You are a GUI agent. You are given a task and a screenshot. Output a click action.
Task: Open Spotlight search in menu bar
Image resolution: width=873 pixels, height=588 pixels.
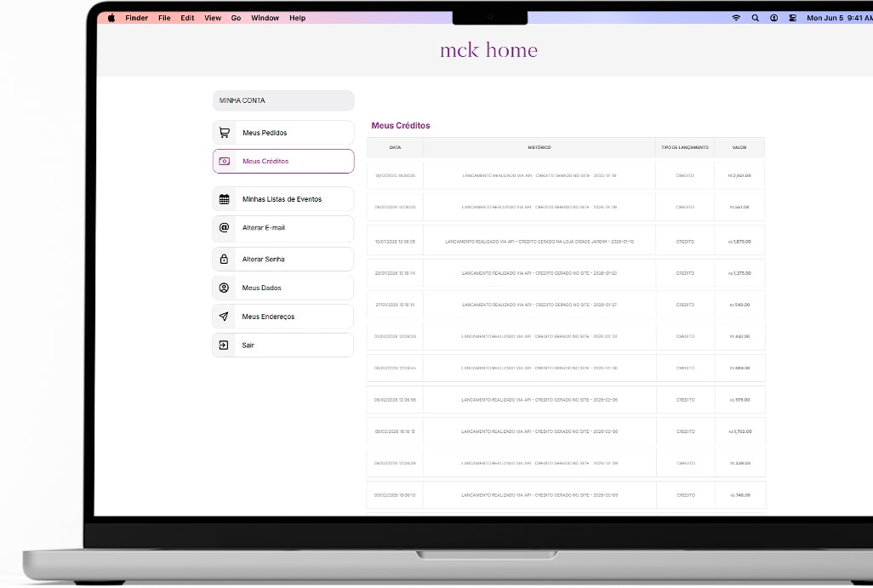pyautogui.click(x=755, y=18)
